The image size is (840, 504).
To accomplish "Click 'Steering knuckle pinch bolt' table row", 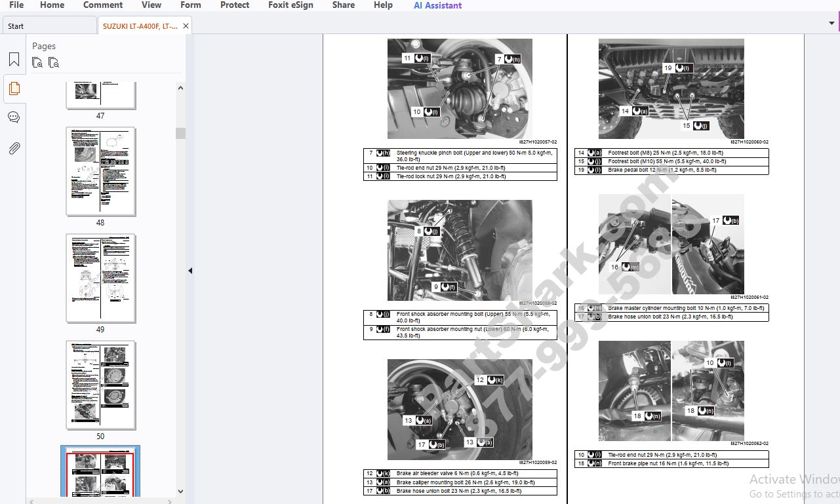I will tap(460, 156).
